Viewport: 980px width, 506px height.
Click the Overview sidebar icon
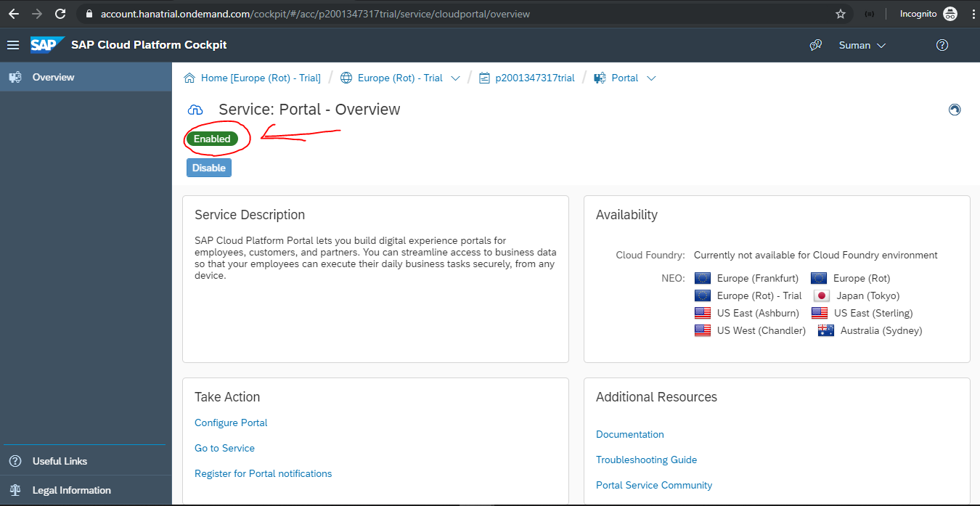point(15,77)
